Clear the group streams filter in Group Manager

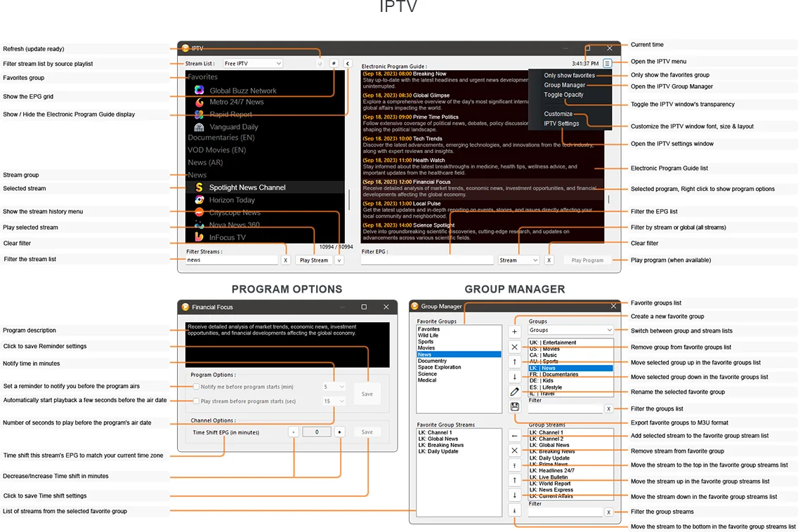click(608, 512)
